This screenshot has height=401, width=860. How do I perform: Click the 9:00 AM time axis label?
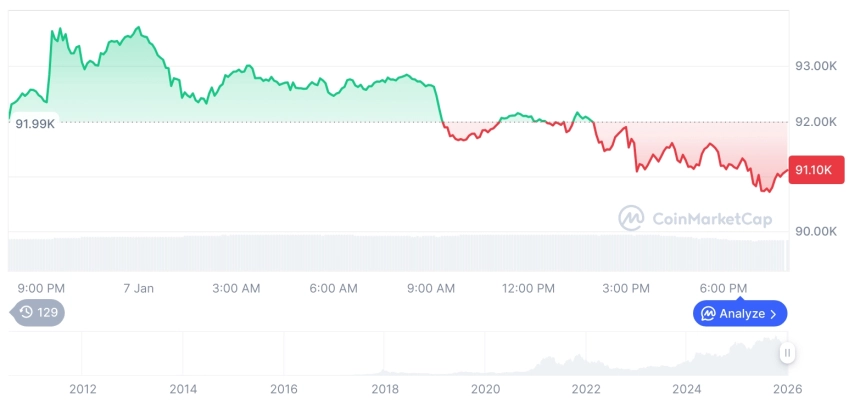[431, 288]
